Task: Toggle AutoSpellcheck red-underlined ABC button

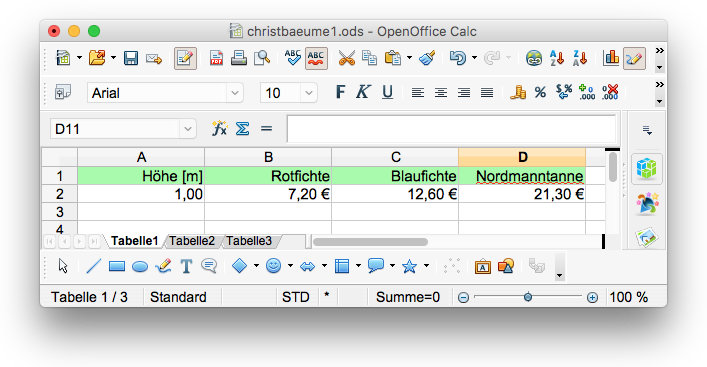Action: (x=316, y=58)
